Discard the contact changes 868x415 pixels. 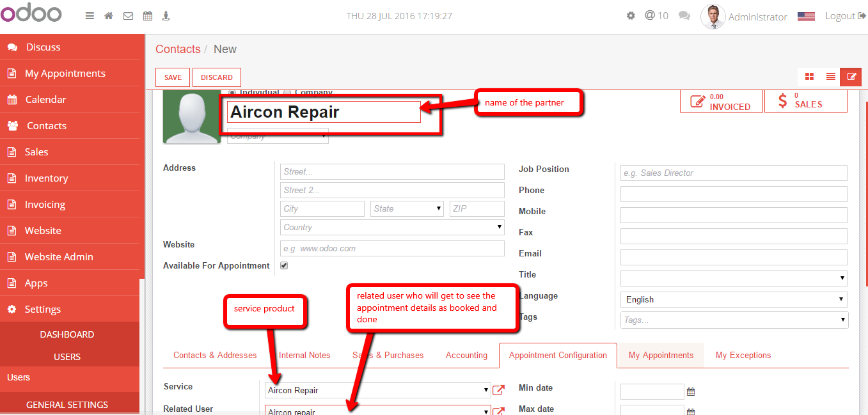pos(217,77)
